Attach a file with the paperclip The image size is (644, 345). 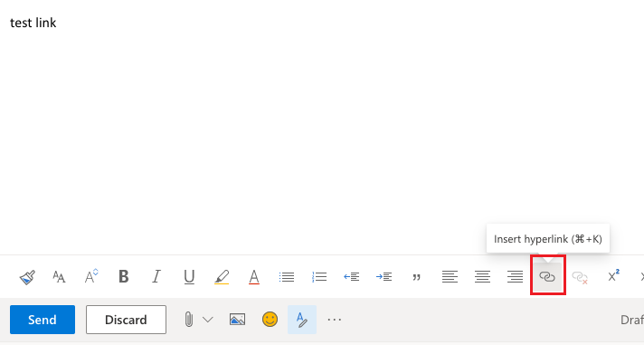coord(188,320)
